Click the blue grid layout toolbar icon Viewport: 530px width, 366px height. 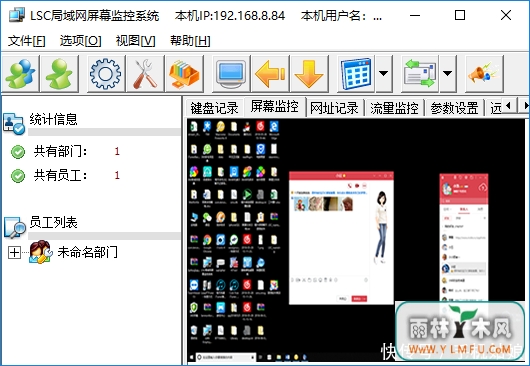click(356, 74)
